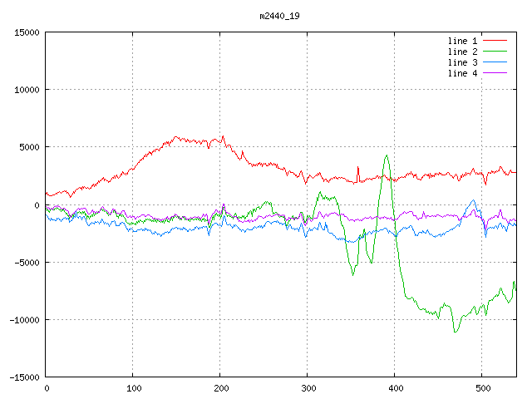Select the 'line 3' legend label
This screenshot has width=532, height=399.
click(x=462, y=63)
